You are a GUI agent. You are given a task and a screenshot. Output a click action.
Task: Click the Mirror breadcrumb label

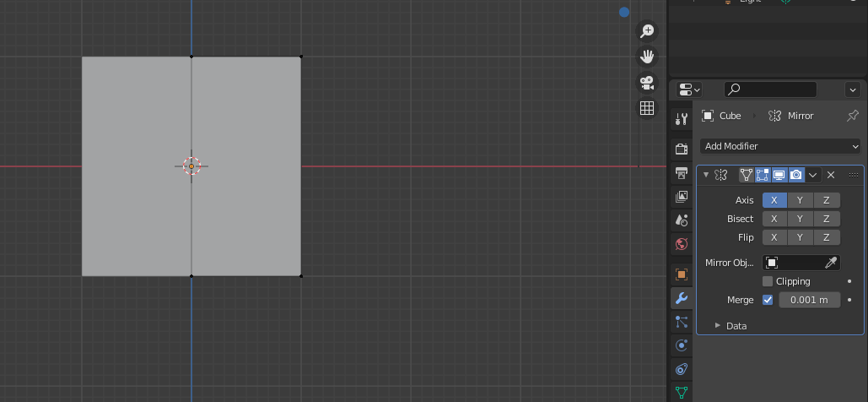point(801,116)
